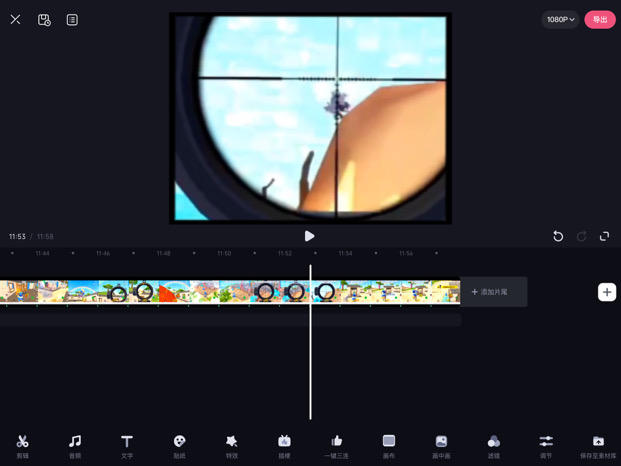
Task: Undo the last edit
Action: pyautogui.click(x=558, y=236)
